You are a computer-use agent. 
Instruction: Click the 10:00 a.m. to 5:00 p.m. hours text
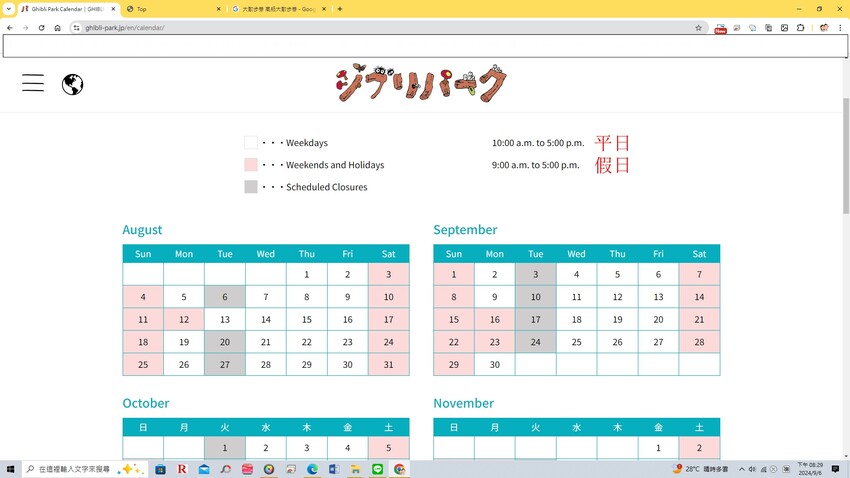click(538, 143)
